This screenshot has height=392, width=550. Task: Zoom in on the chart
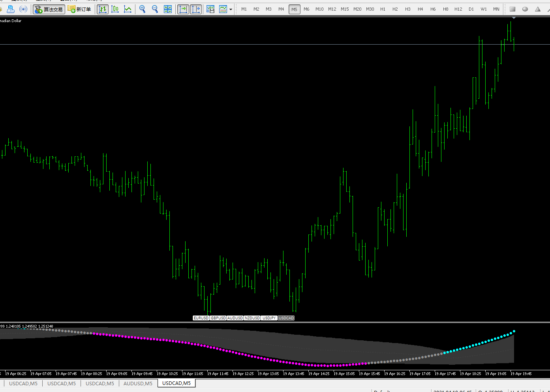tap(143, 9)
